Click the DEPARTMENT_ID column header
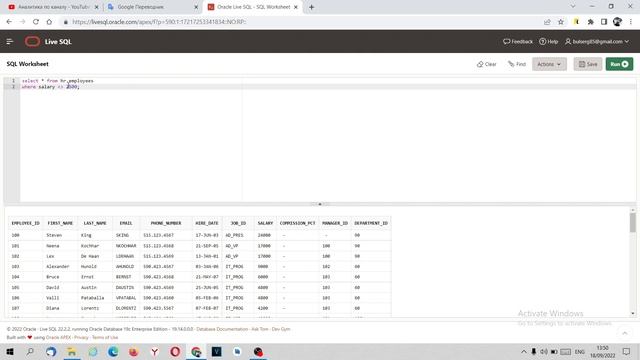This screenshot has height=360, width=640. point(371,223)
